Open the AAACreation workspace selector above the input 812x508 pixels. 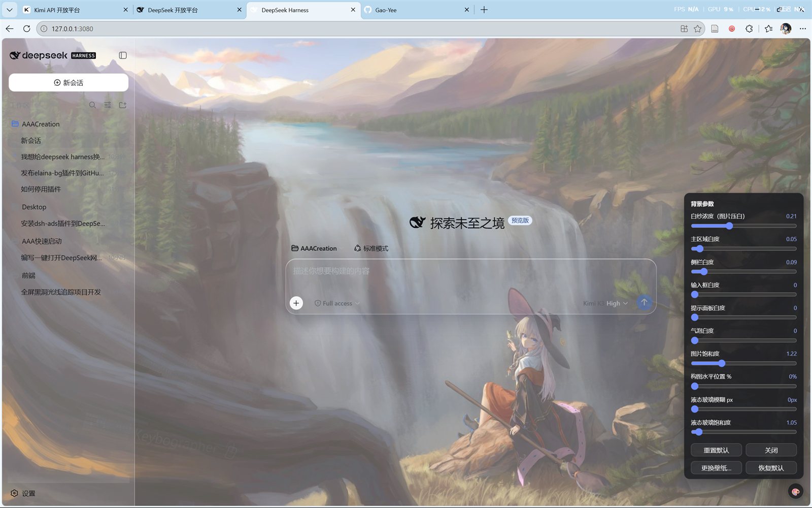tap(314, 248)
